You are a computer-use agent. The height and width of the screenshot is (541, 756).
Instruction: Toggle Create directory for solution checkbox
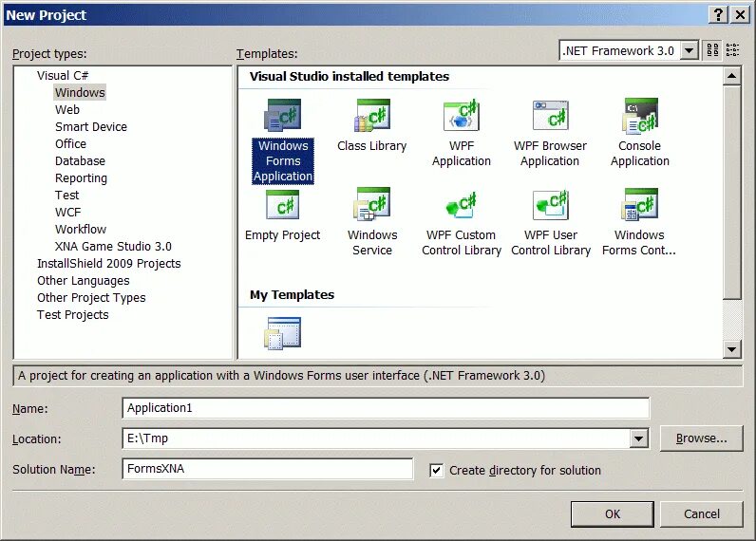point(436,470)
